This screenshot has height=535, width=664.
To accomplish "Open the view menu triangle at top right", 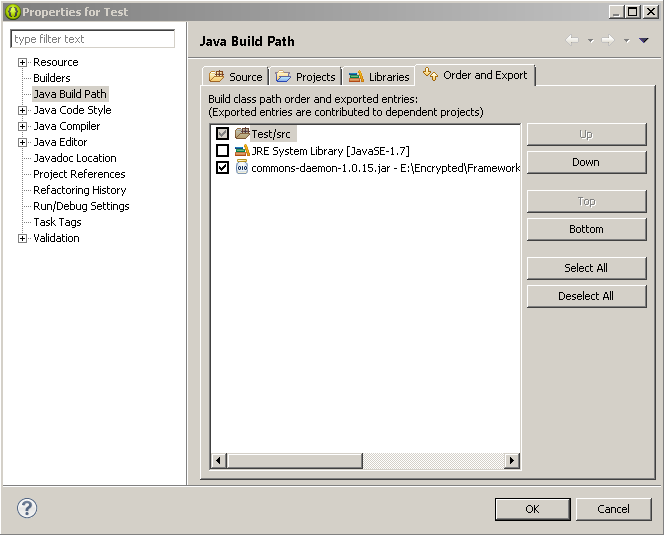I will click(x=644, y=40).
